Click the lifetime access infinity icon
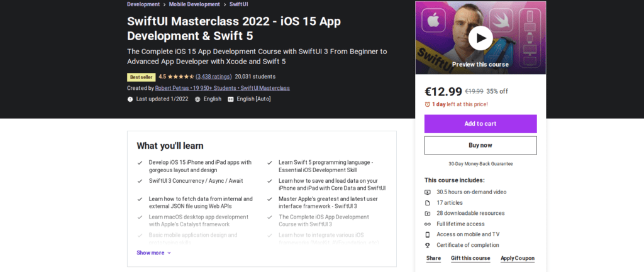Image resolution: width=644 pixels, height=272 pixels. [428, 224]
